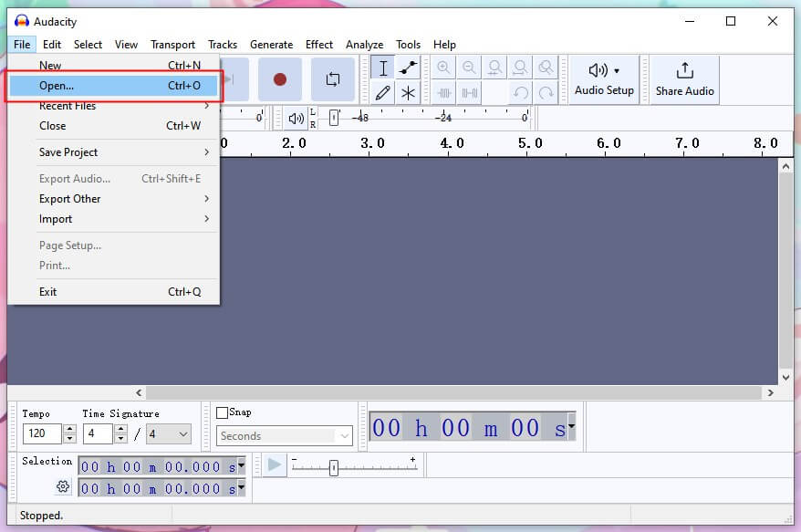This screenshot has width=801, height=532.
Task: Click the playback level slider handle
Action: click(x=334, y=118)
